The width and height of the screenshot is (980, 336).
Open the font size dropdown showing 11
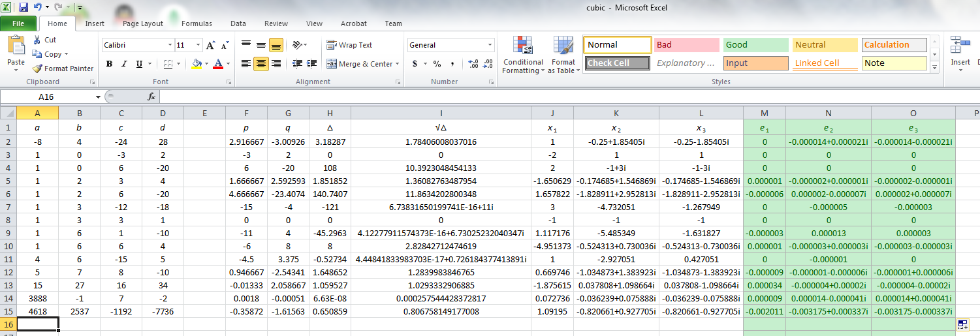point(198,45)
